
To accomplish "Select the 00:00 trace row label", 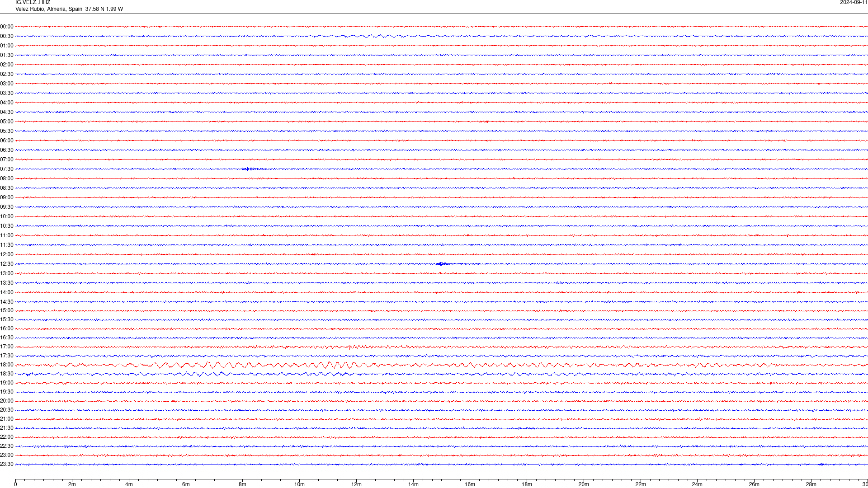I will point(7,27).
